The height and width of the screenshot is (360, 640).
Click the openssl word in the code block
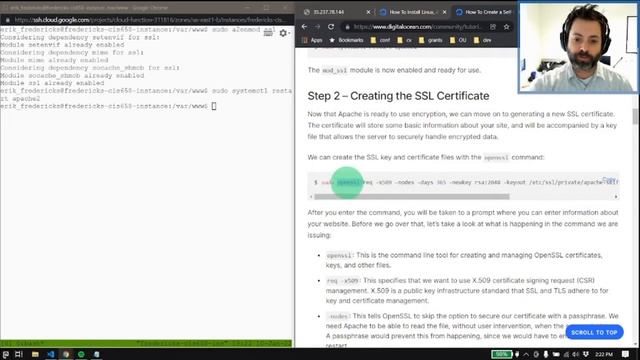[x=348, y=182]
